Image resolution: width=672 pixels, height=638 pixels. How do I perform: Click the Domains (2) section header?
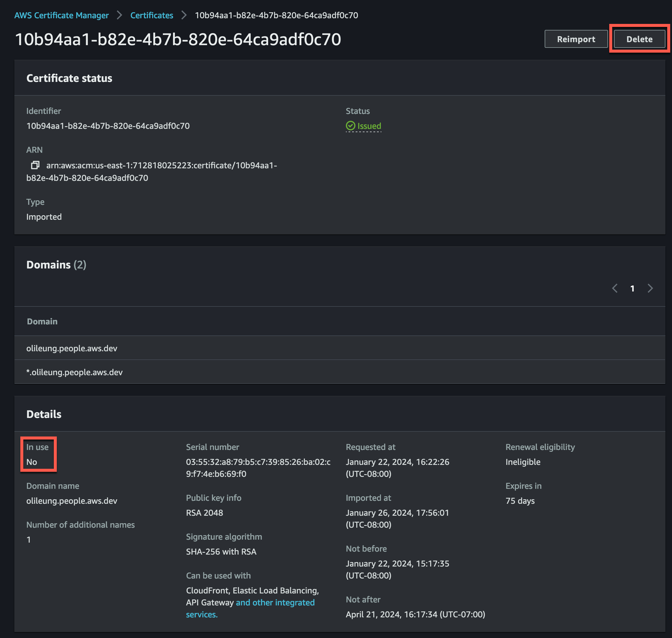point(56,265)
